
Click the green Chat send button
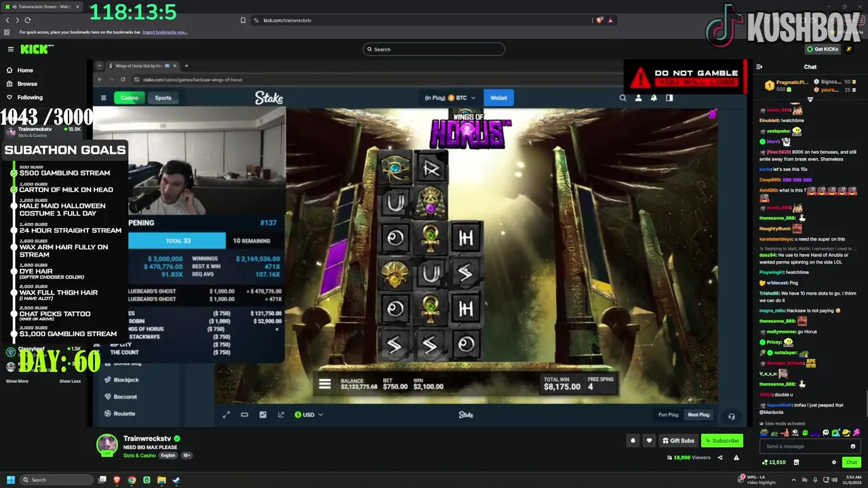pos(851,462)
